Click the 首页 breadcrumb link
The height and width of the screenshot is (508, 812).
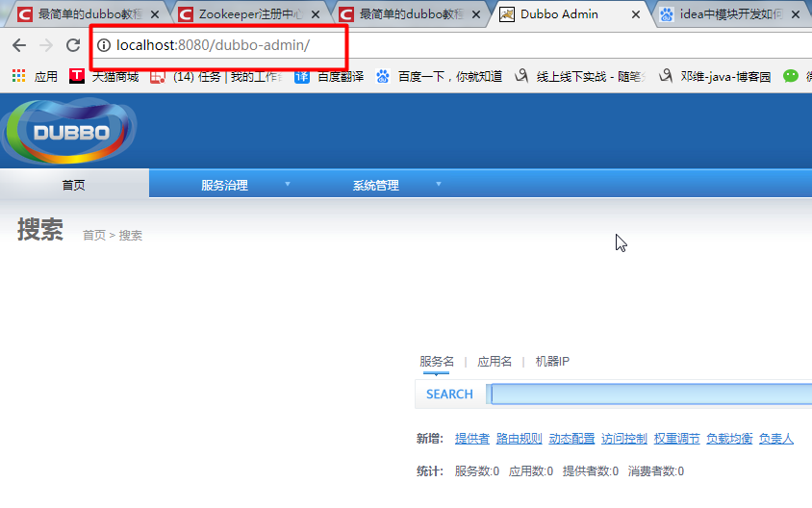pos(93,235)
